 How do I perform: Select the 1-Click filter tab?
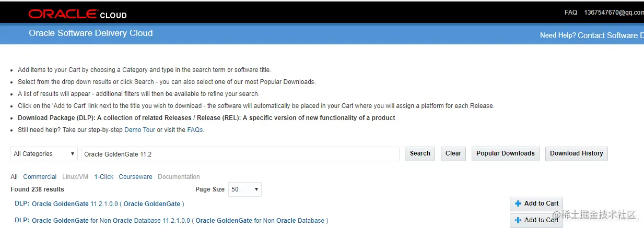[104, 177]
